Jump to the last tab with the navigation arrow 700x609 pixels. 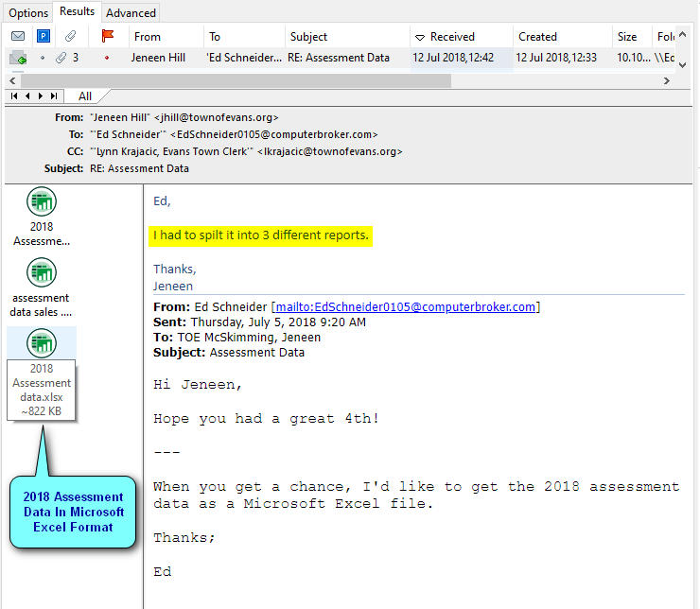click(x=54, y=96)
